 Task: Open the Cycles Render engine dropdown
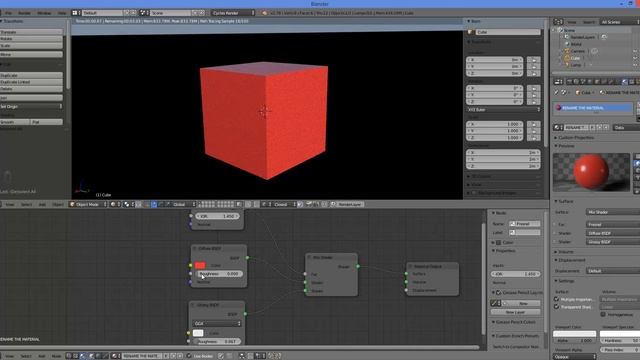click(x=233, y=13)
